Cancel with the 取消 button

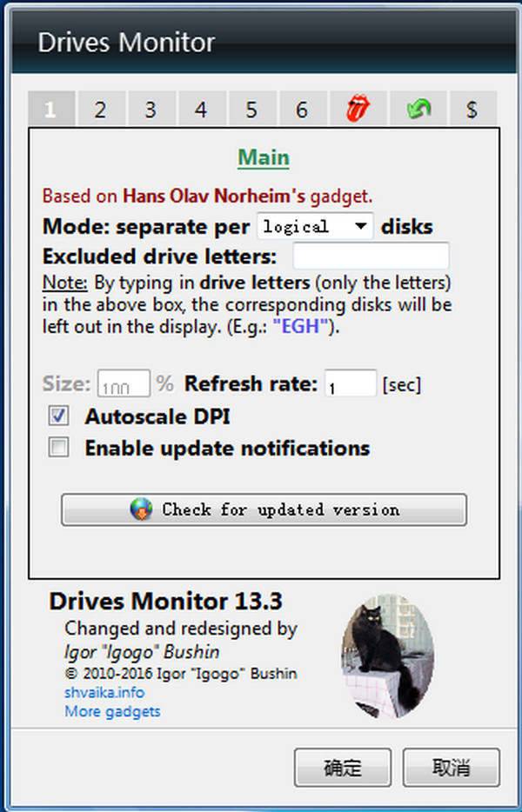451,768
